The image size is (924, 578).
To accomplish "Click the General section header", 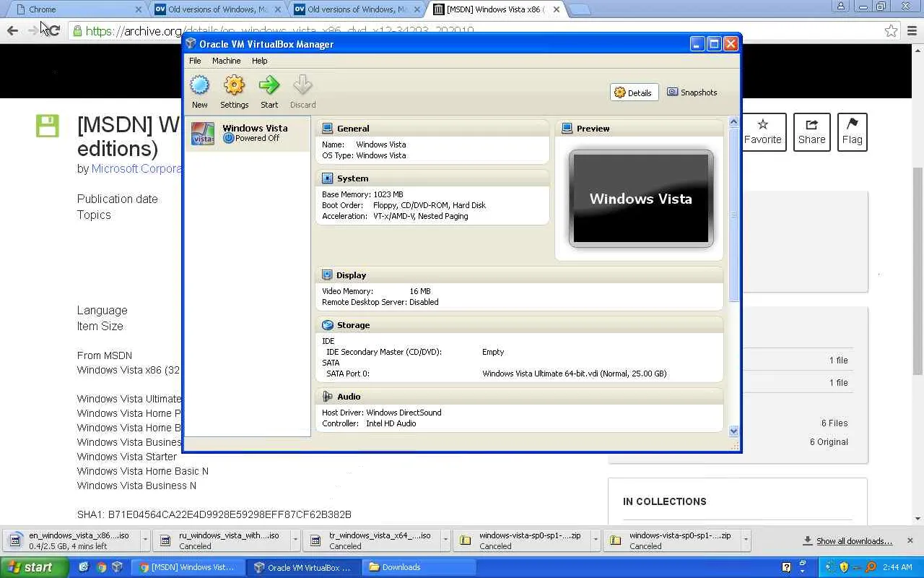I will point(432,129).
